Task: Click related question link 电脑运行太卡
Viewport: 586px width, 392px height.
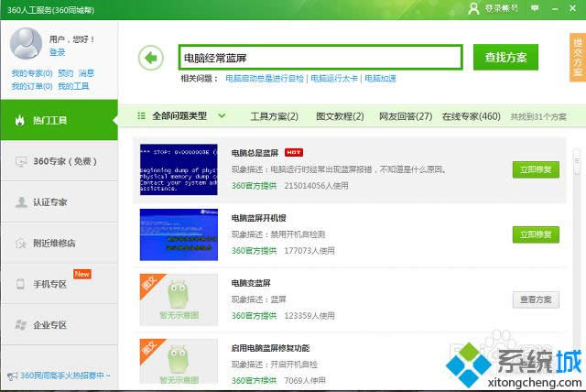Action: (x=334, y=79)
